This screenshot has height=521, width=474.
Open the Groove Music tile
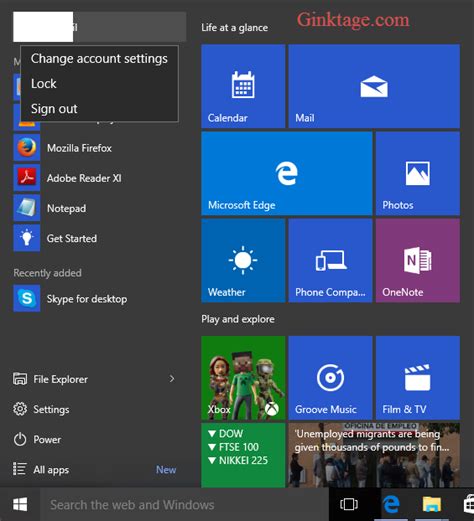click(330, 378)
